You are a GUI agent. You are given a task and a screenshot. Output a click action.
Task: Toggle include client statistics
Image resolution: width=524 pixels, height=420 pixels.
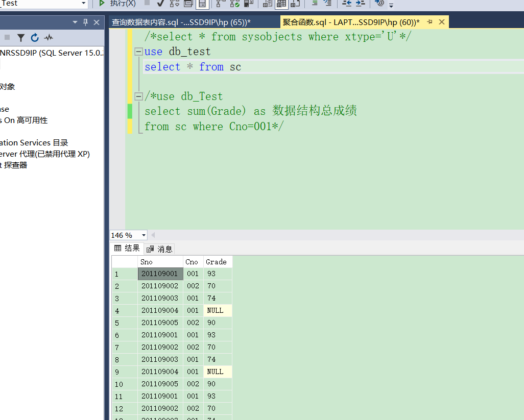[249, 4]
